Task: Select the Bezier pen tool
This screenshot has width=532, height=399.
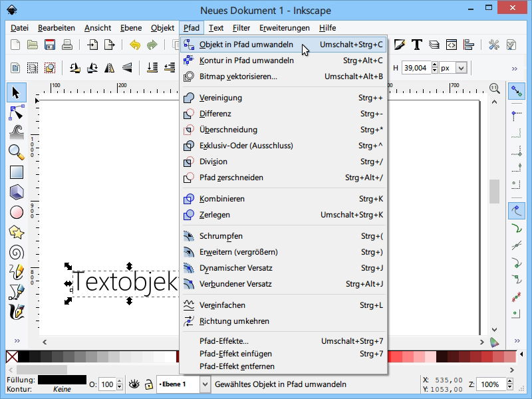Action: pyautogui.click(x=16, y=292)
